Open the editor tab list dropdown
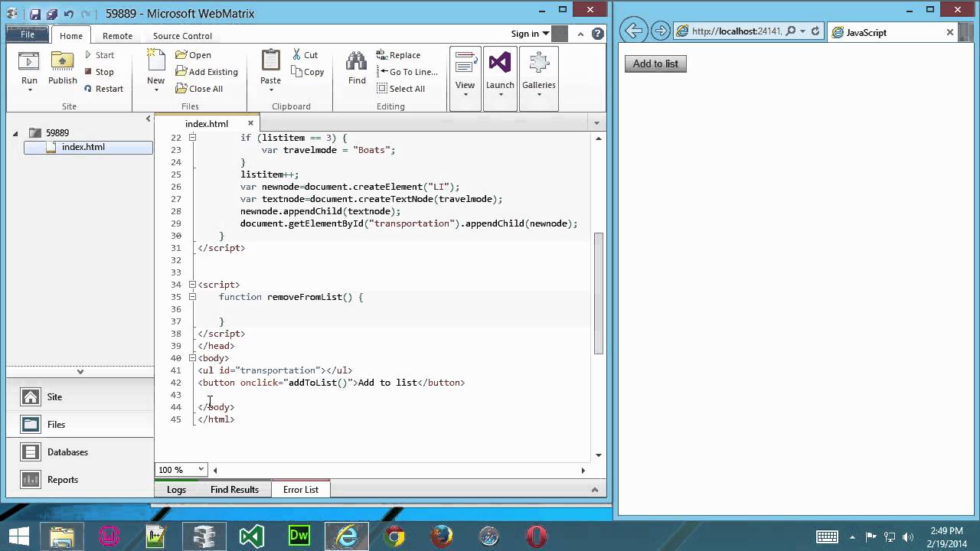 tap(596, 122)
